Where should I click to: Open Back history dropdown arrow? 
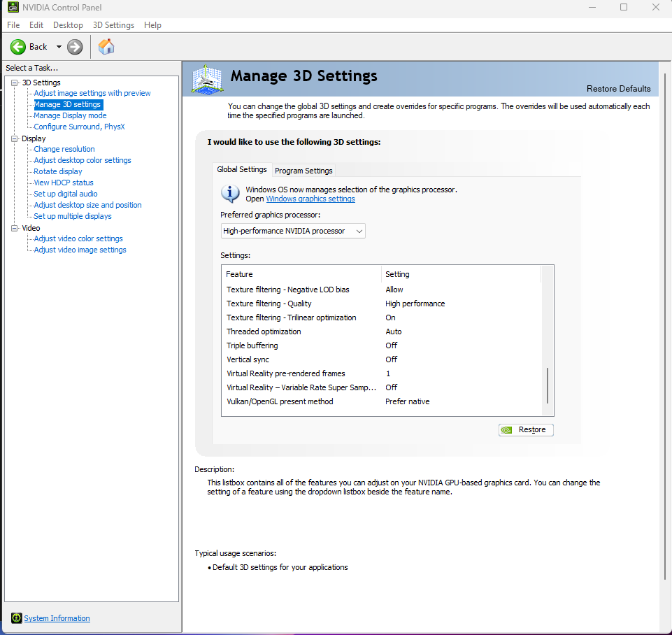pos(59,47)
